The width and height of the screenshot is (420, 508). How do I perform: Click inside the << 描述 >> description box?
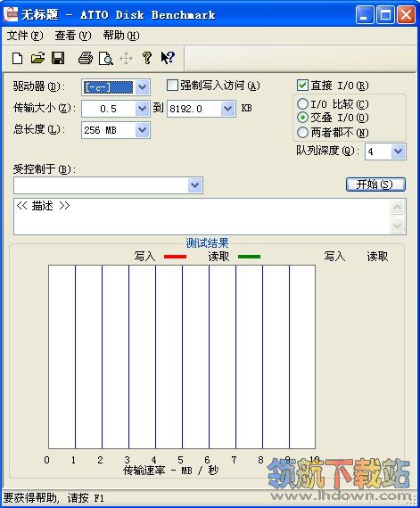coord(202,217)
